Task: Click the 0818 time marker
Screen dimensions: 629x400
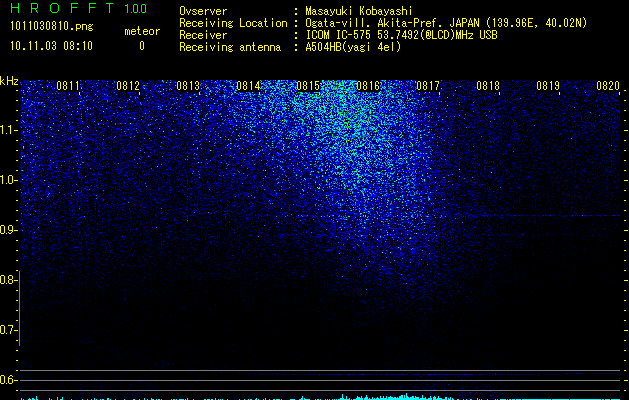Action: (488, 86)
